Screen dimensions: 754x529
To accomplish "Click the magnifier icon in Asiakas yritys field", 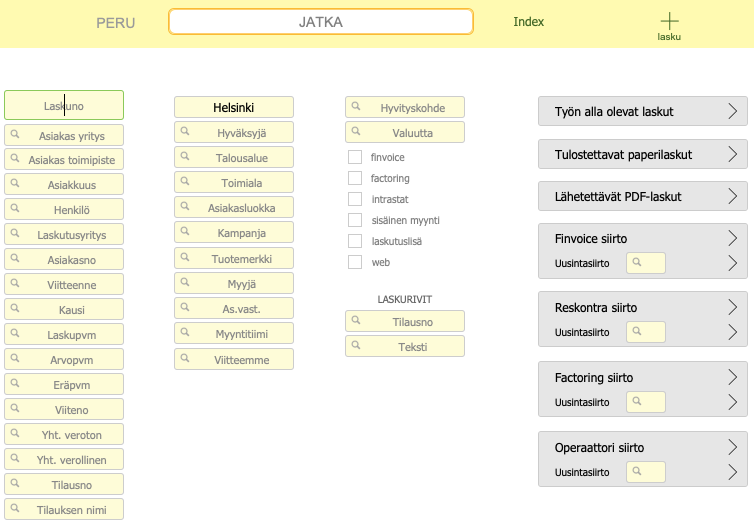I will 14,134.
